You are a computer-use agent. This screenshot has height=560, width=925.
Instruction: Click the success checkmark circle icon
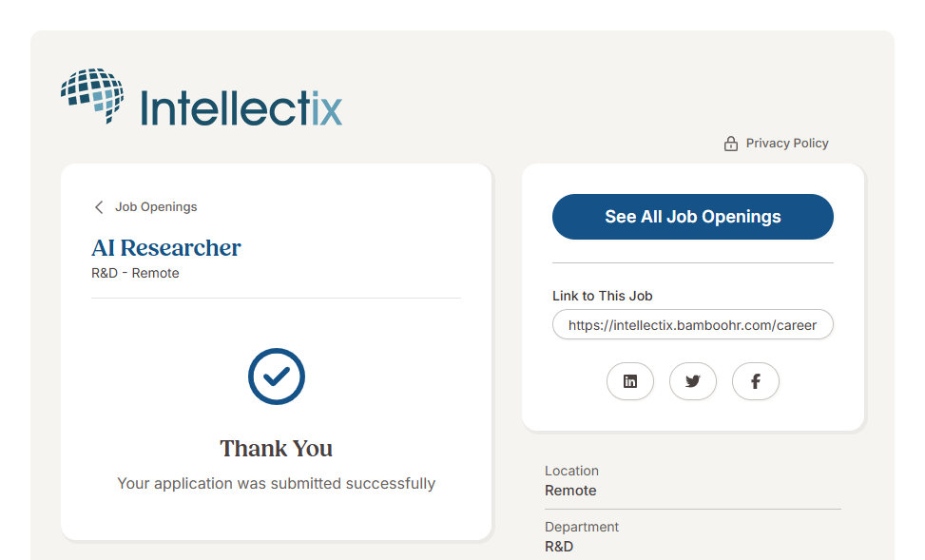tap(277, 377)
